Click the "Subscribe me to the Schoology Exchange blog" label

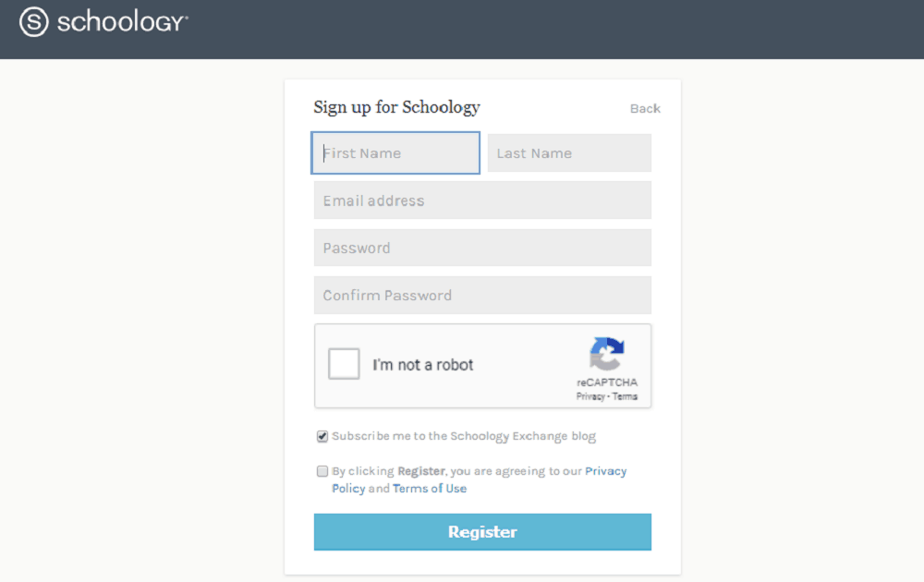(464, 436)
